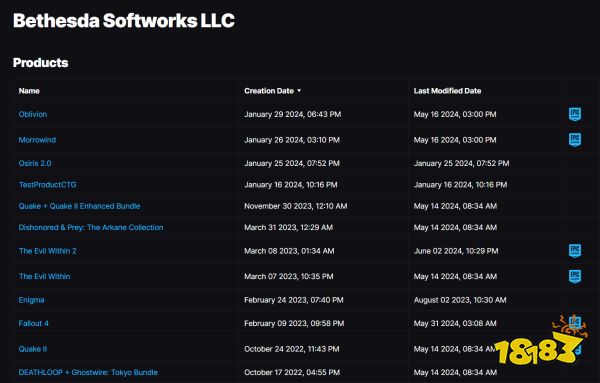This screenshot has width=600, height=383.
Task: Click the Bethesda Softworks LLC heading
Action: pyautogui.click(x=124, y=20)
